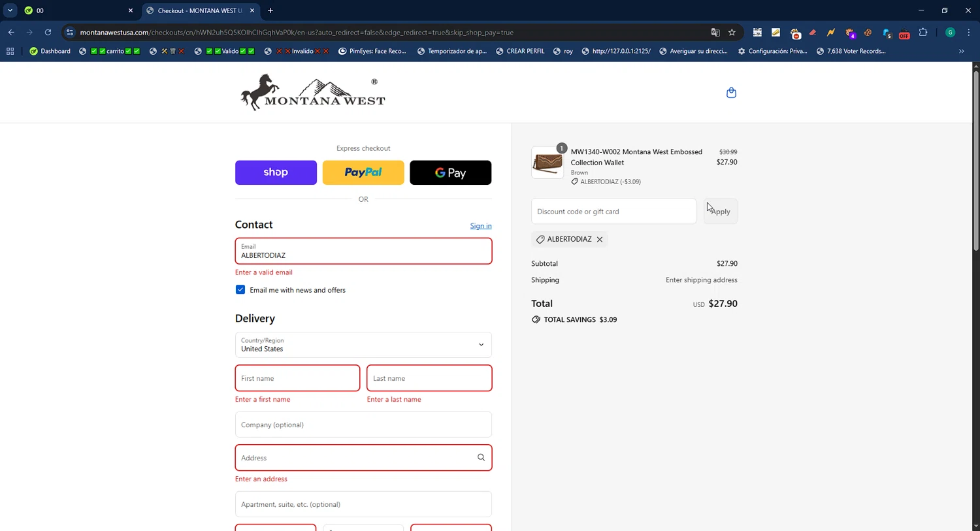This screenshot has height=531, width=980.
Task: Uncheck Email me with news and offers
Action: click(240, 290)
